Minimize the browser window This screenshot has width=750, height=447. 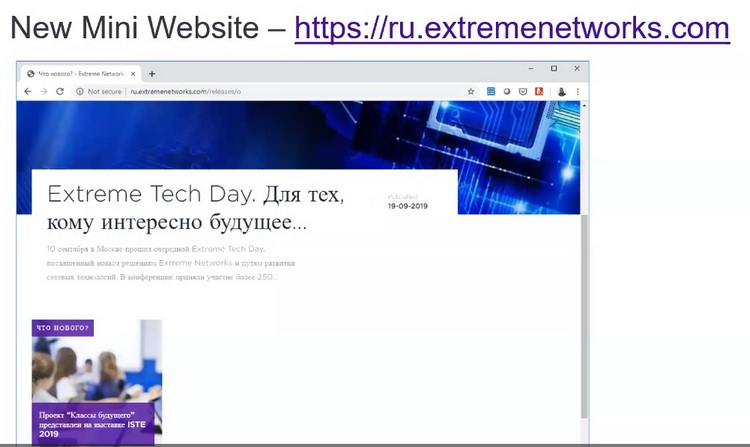[531, 68]
